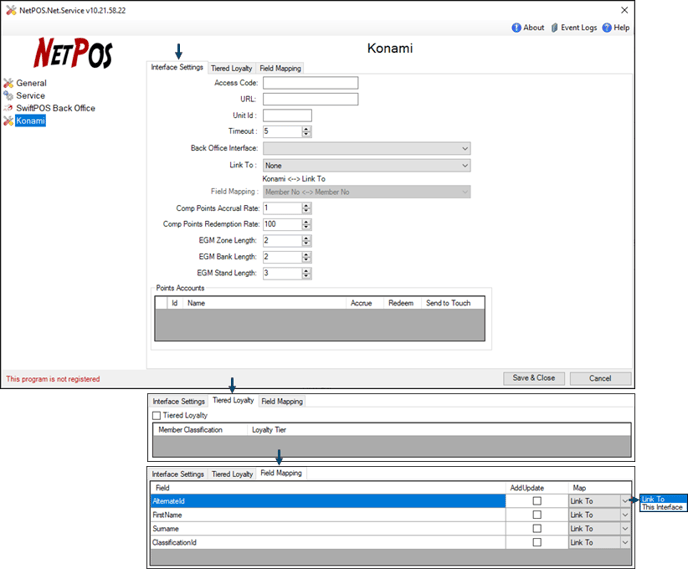
Task: Click the Help question mark icon
Action: point(607,28)
